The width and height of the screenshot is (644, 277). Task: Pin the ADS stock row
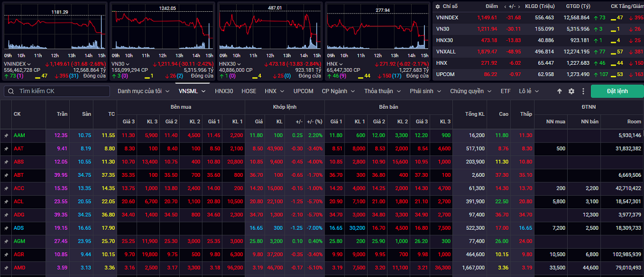pyautogui.click(x=6, y=228)
